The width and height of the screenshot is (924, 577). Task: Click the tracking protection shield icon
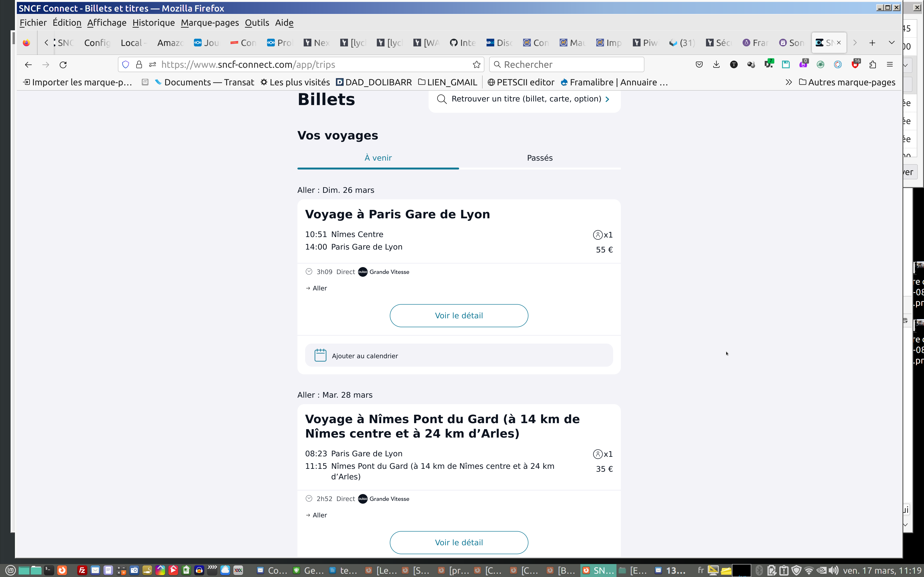click(x=126, y=64)
